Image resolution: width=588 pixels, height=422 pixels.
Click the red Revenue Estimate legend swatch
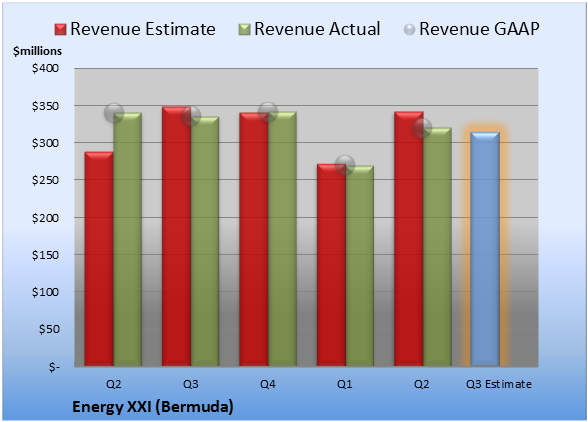[x=60, y=29]
